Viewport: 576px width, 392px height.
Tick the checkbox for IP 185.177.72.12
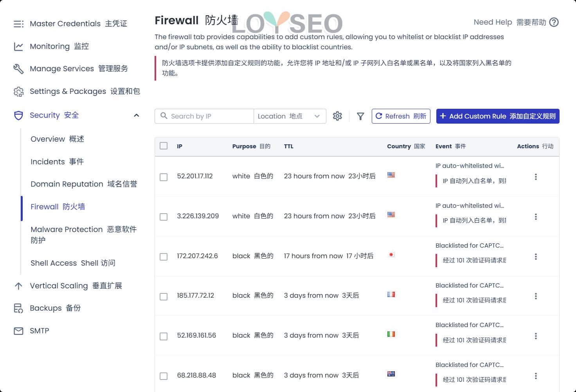[164, 296]
